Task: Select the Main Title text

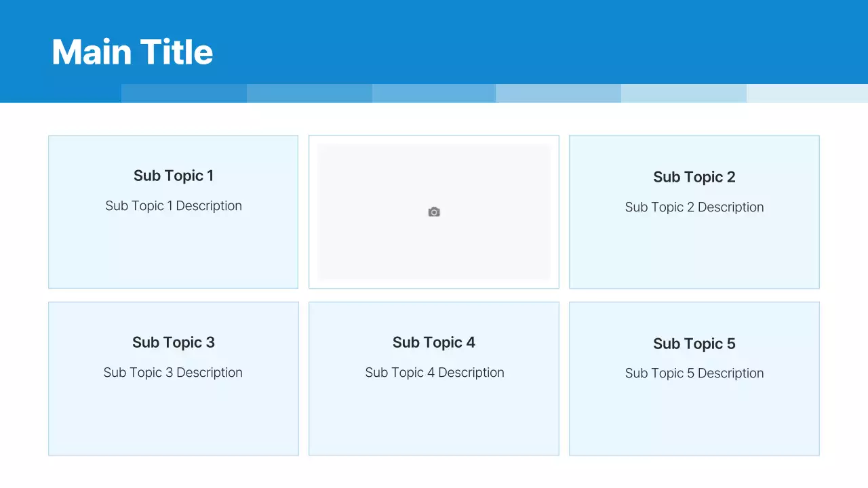Action: [132, 52]
